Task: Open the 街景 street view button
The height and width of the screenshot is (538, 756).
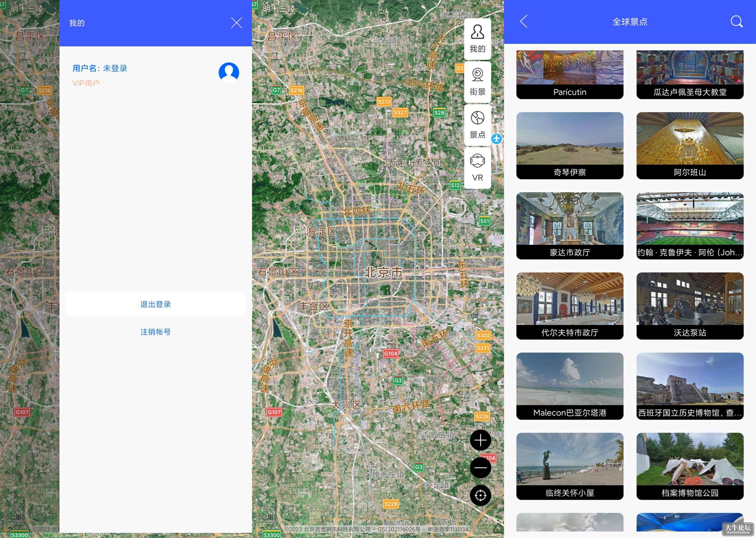Action: [478, 82]
